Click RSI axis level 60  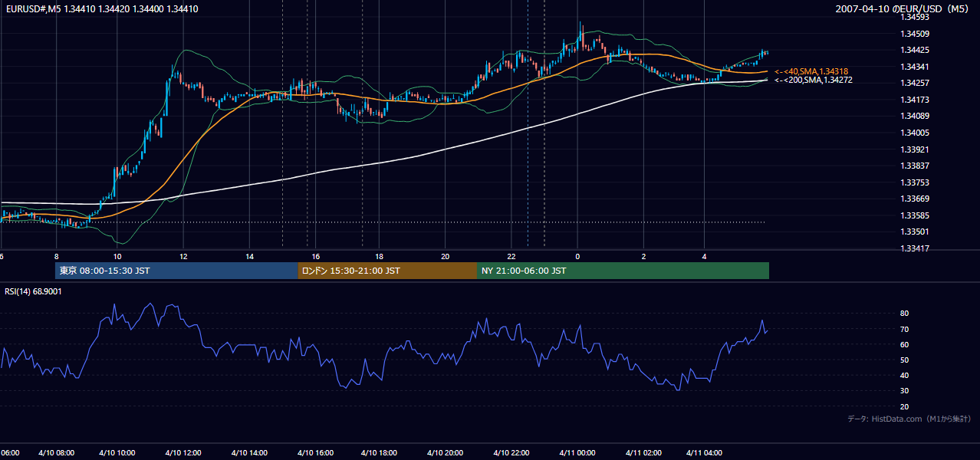pos(905,344)
